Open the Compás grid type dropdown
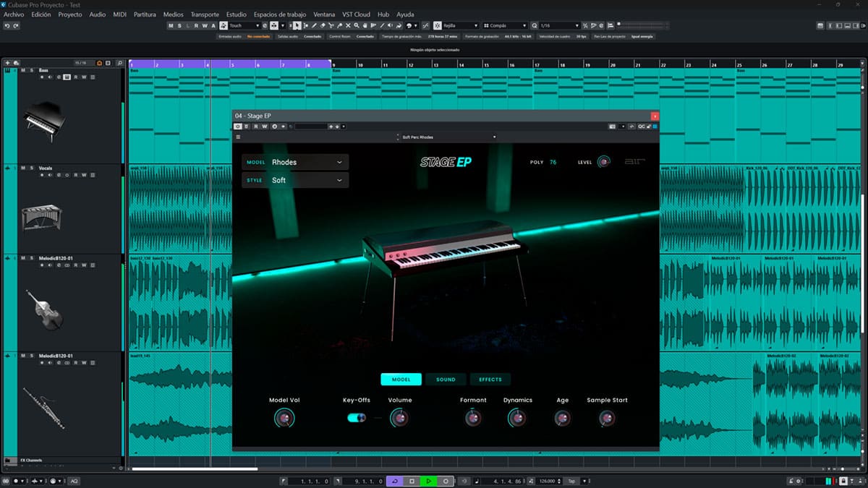The height and width of the screenshot is (488, 868). [506, 25]
